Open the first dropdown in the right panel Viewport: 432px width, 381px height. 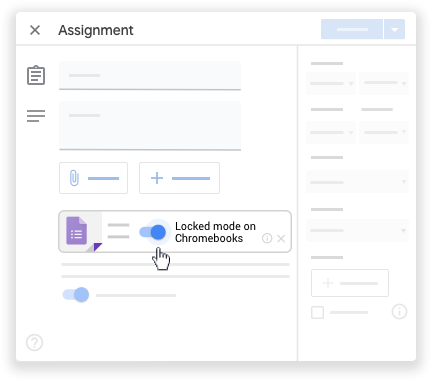pyautogui.click(x=331, y=83)
